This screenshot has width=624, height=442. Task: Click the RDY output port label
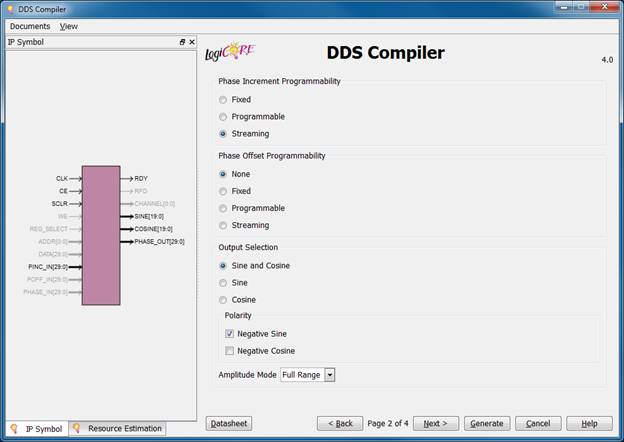(x=141, y=179)
